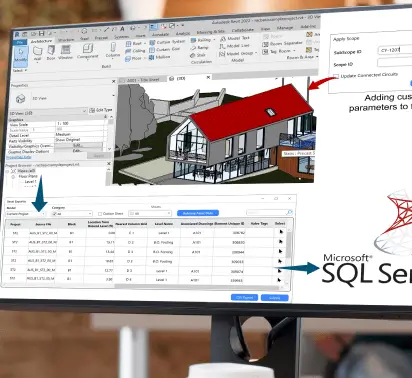Switch to the Structure ribbon tab
This screenshot has width=412, height=378.
pyautogui.click(x=66, y=40)
